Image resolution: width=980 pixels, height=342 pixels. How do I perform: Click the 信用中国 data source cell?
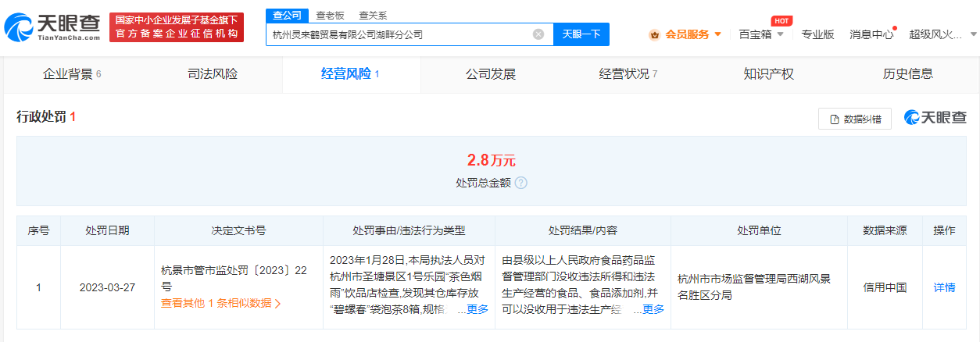(885, 287)
